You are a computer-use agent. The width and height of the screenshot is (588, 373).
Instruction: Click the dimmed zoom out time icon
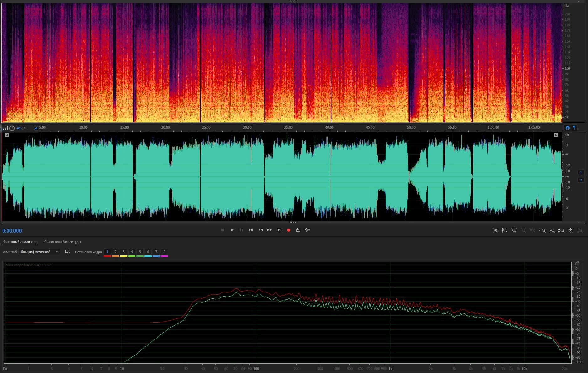click(x=523, y=230)
